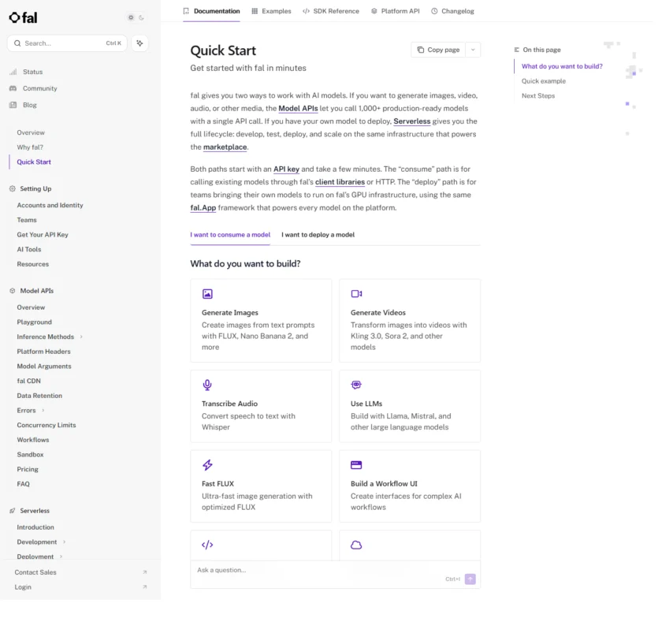This screenshot has height=644, width=662.
Task: Switch to light theme via sun icon
Action: 131,17
